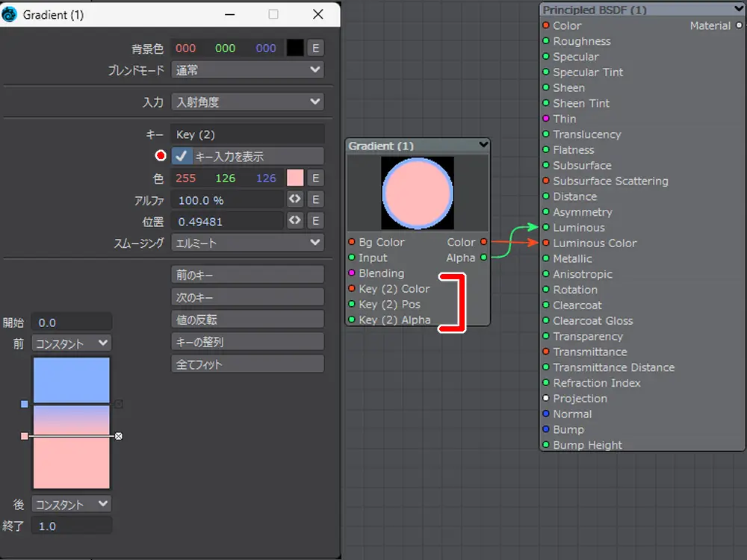Click the Luminous Color input socket
747x560 pixels.
[x=546, y=243]
